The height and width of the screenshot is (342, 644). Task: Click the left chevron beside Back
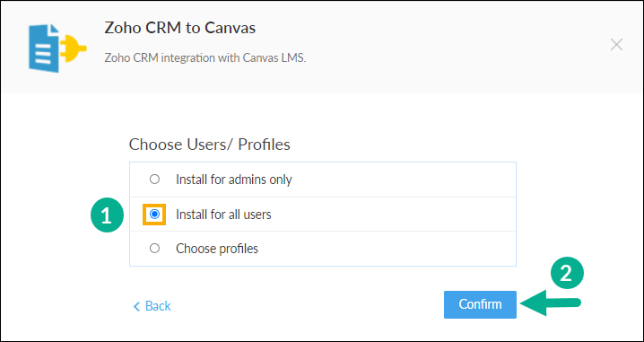click(x=136, y=306)
